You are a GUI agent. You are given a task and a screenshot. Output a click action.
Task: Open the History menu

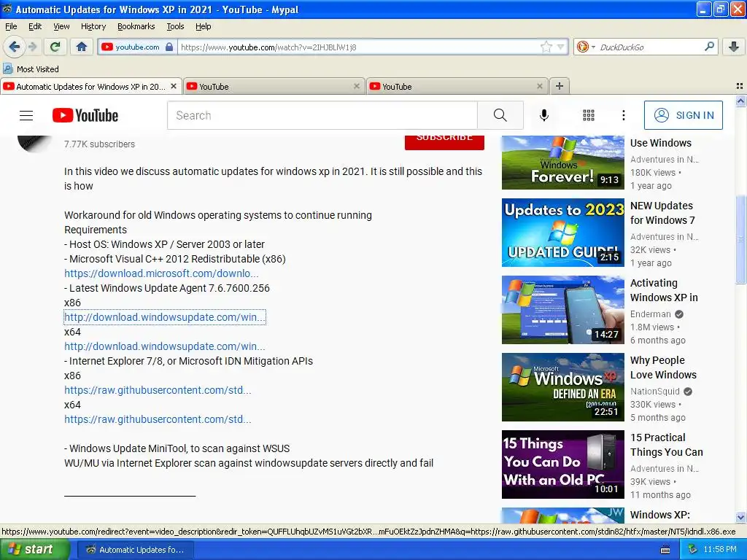(93, 26)
